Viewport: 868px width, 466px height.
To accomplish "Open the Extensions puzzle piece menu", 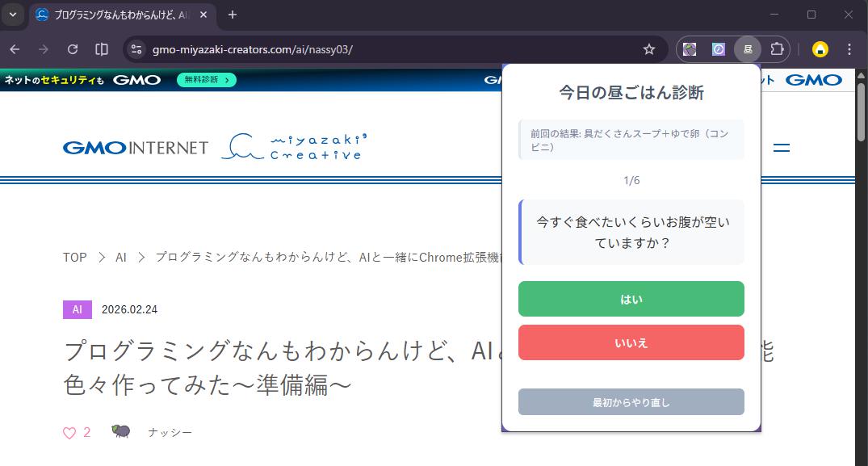I will (777, 49).
